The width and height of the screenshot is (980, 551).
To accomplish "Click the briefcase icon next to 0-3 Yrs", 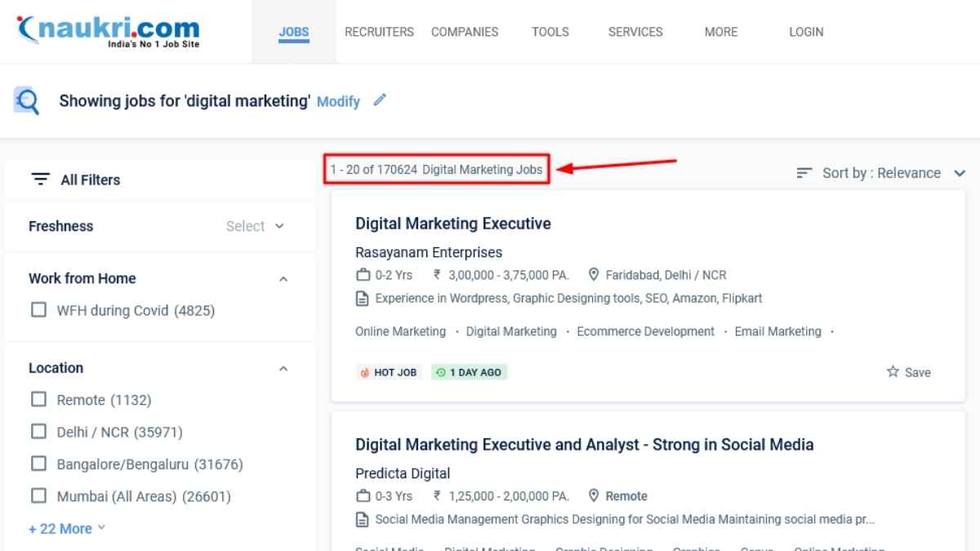I will pos(363,496).
